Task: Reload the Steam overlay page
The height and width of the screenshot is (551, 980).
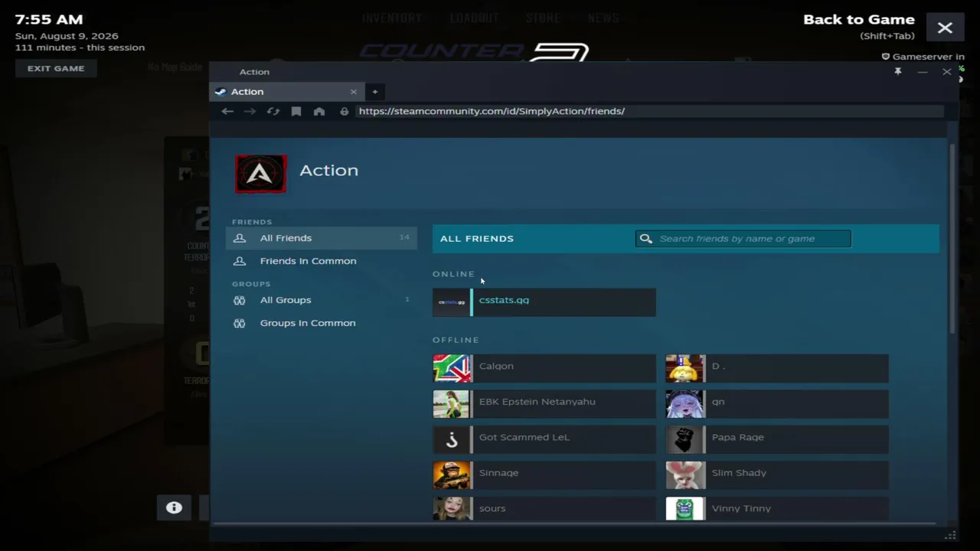Action: [x=273, y=112]
